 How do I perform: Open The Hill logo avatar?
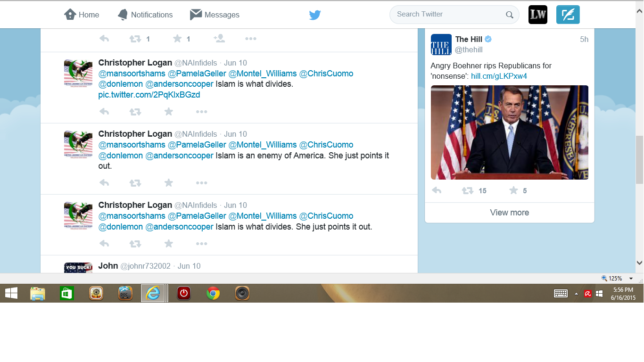[441, 44]
